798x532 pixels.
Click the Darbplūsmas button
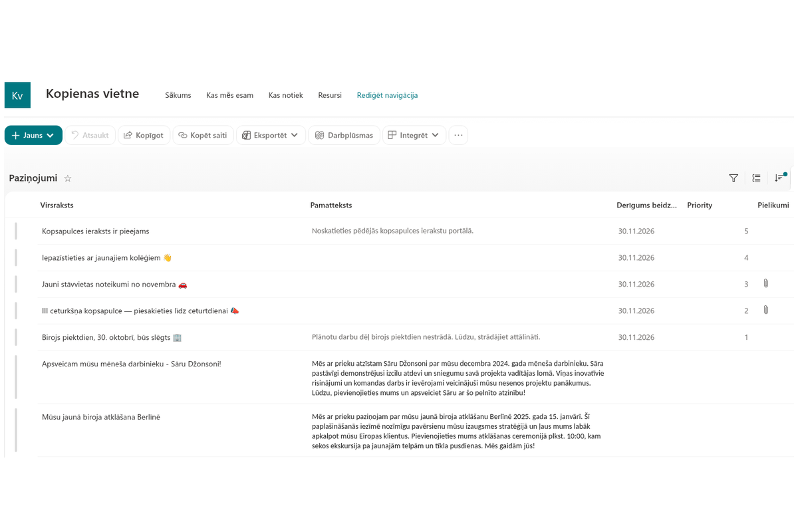(x=344, y=135)
